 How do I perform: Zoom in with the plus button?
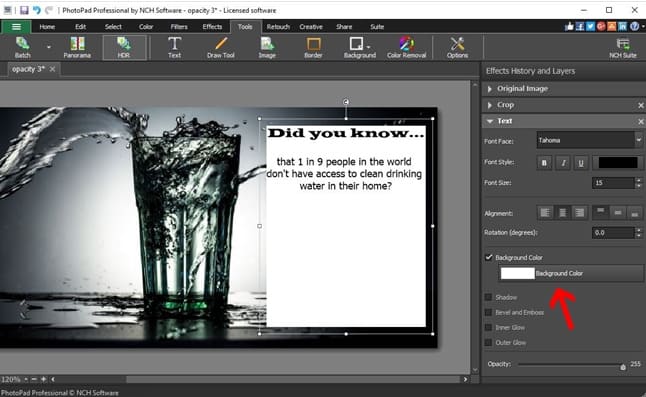click(43, 379)
